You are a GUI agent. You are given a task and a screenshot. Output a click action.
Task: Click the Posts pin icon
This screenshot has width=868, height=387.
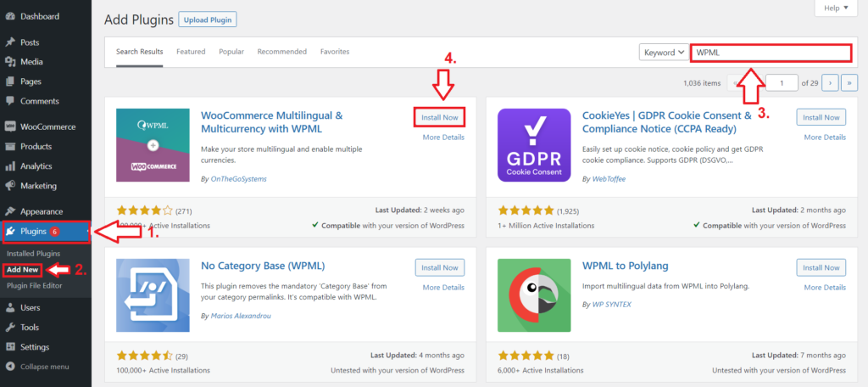[9, 42]
